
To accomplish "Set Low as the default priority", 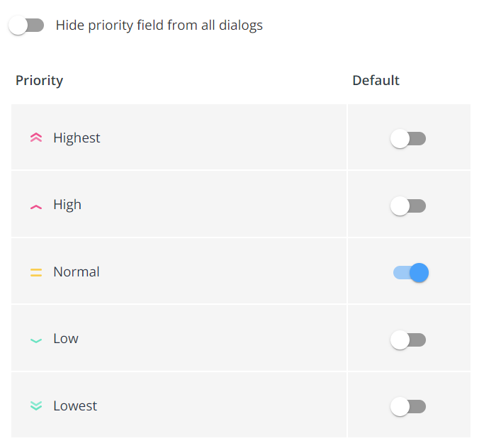I will click(408, 340).
